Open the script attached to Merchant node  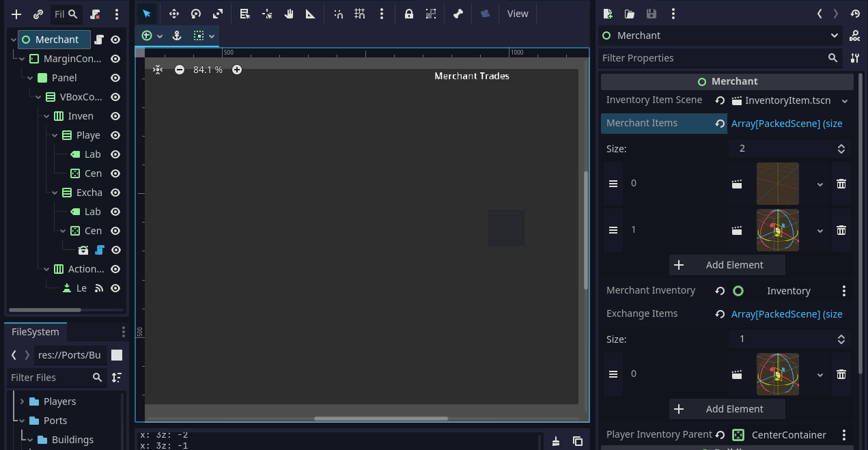[x=99, y=40]
